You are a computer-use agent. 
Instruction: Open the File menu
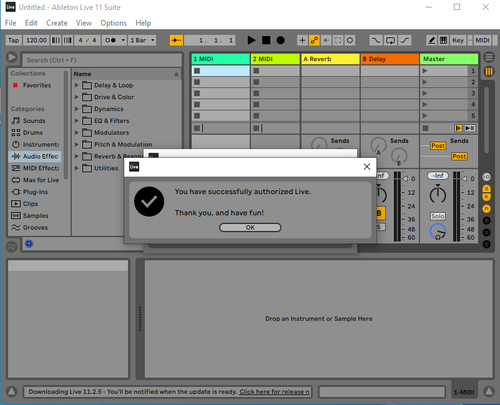coord(10,23)
